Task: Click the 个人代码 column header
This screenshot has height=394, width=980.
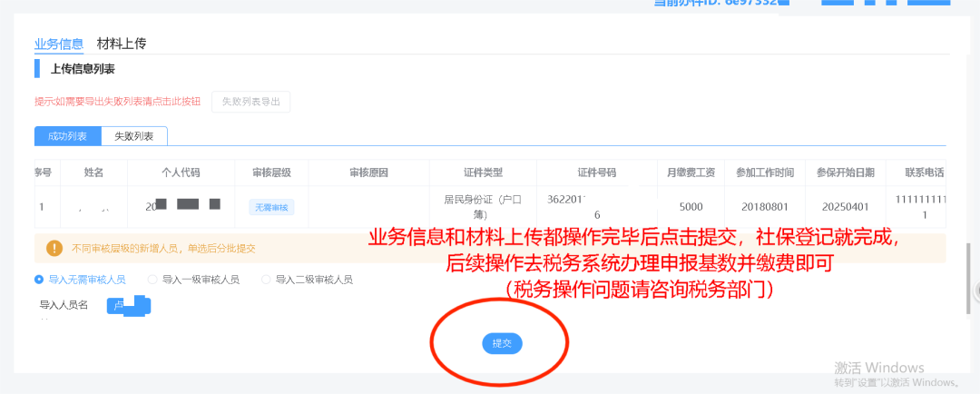Action: 181,173
